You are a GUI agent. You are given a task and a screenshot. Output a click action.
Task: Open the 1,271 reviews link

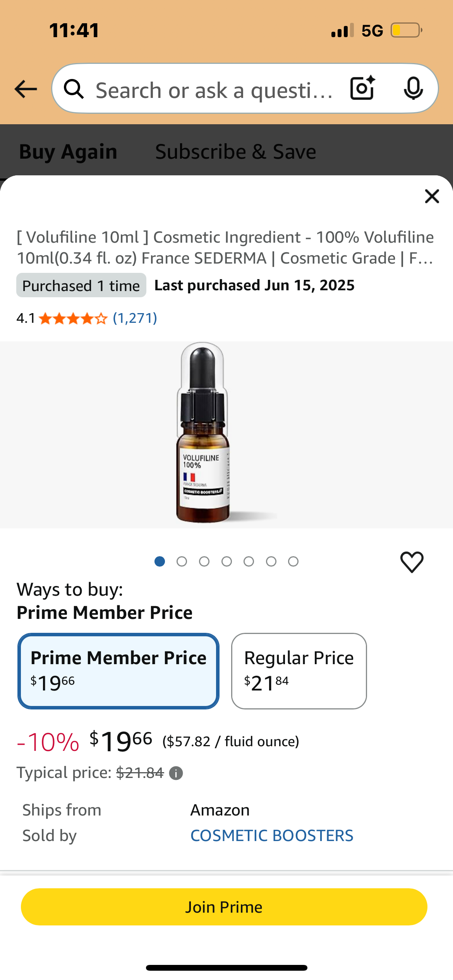(x=135, y=318)
